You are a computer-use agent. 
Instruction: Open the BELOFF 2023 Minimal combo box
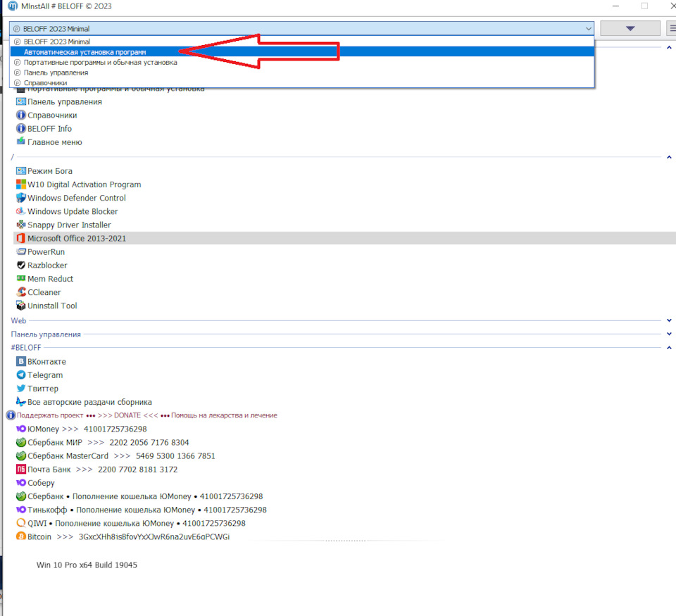pos(301,28)
